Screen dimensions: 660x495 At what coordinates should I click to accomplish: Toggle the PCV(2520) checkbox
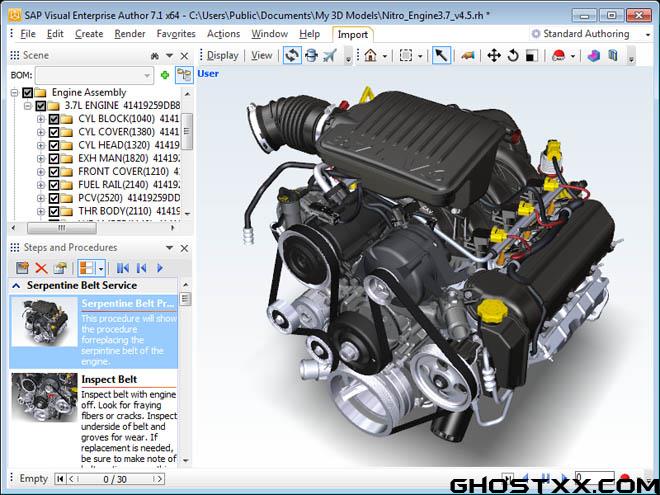54,198
